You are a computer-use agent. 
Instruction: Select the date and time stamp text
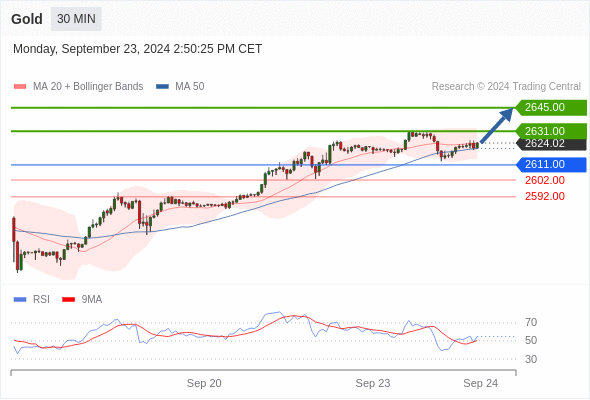click(x=137, y=49)
